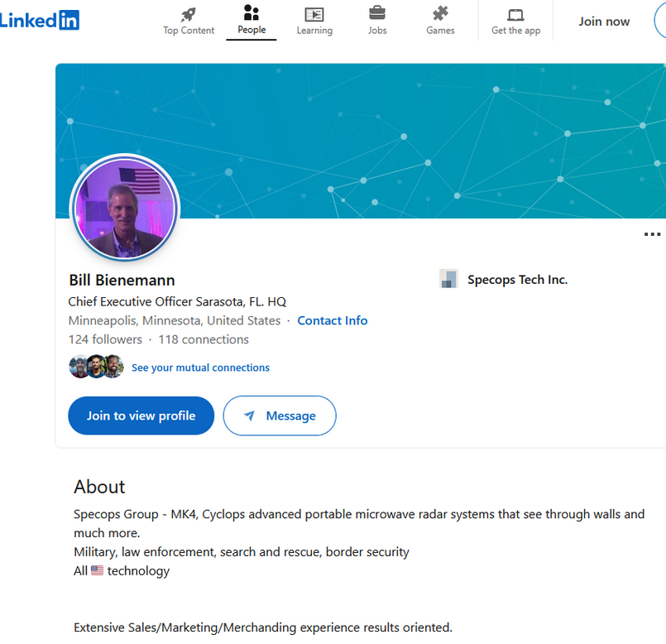View Bill Bienemann's profile photo

125,208
